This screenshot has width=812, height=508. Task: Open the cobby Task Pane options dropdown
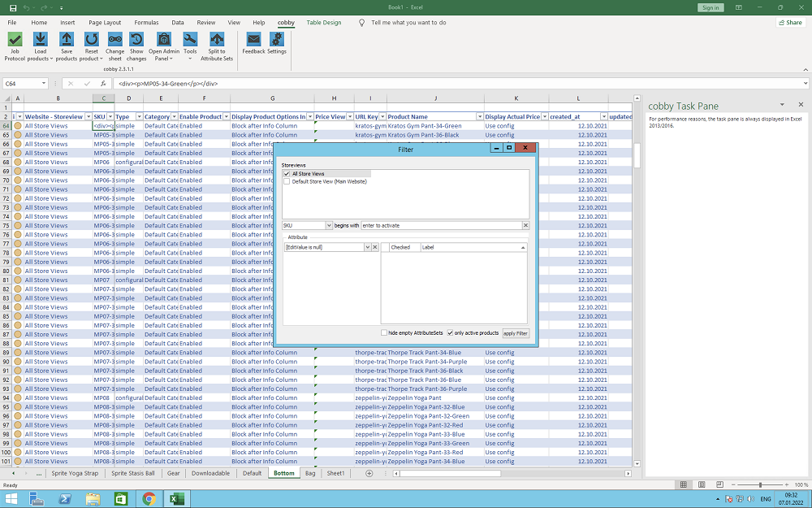(x=782, y=105)
